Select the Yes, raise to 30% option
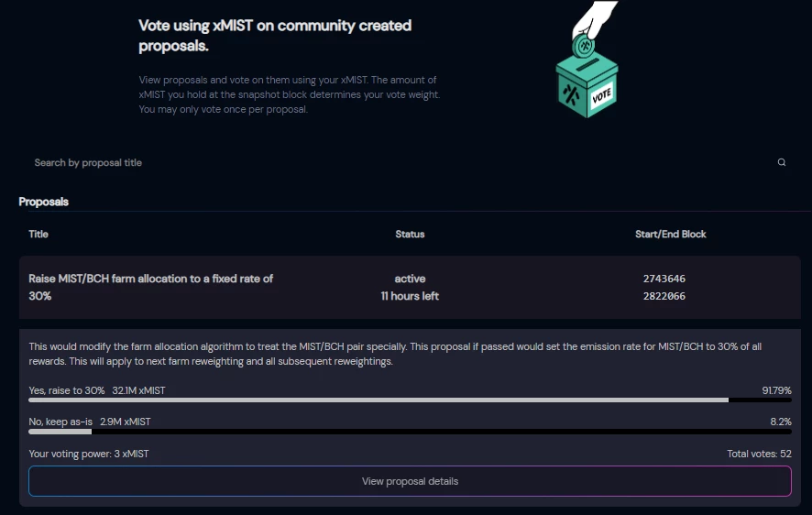Image resolution: width=812 pixels, height=515 pixels. point(67,390)
